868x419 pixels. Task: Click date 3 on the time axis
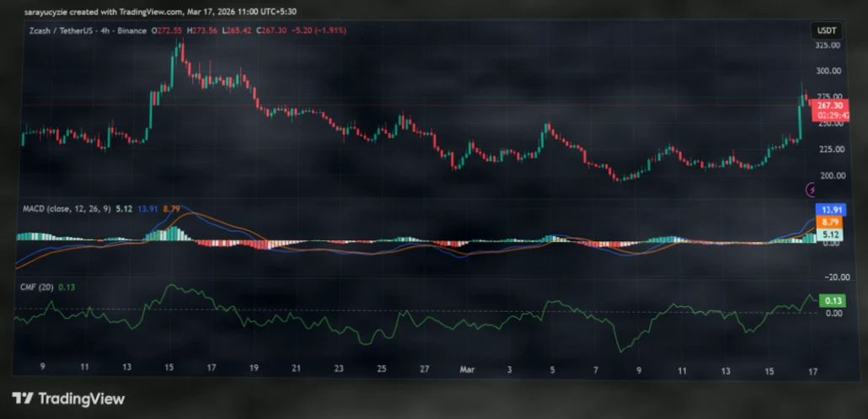coord(509,368)
